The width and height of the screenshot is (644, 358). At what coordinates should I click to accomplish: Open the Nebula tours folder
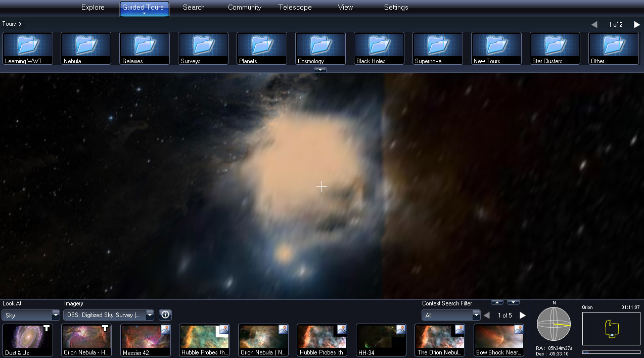click(x=86, y=48)
